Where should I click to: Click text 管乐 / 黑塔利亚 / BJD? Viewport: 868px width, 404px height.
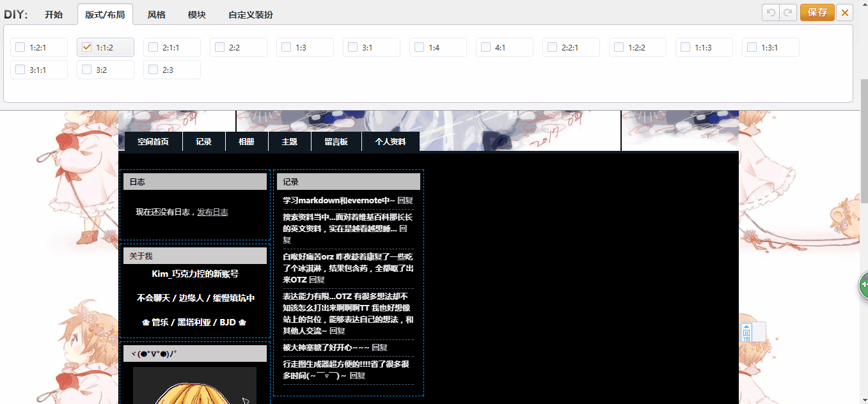(x=195, y=322)
